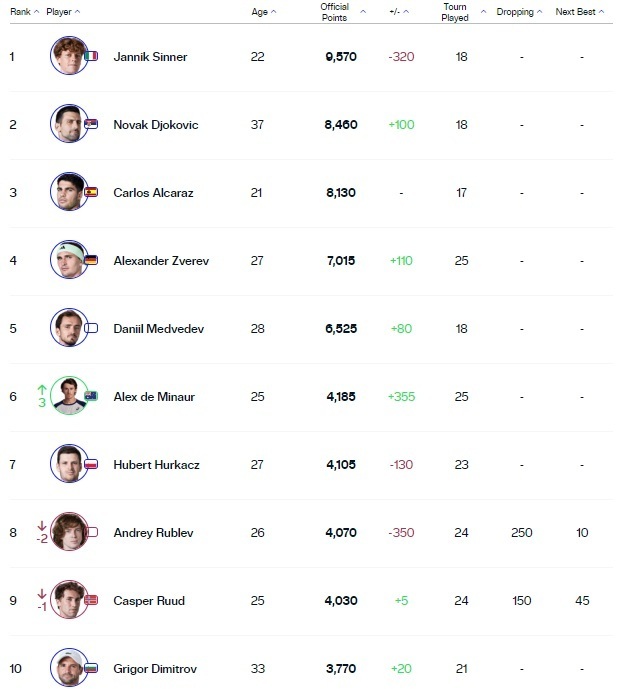This screenshot has height=689, width=619.
Task: Sort table by Rank column
Action: (x=24, y=12)
